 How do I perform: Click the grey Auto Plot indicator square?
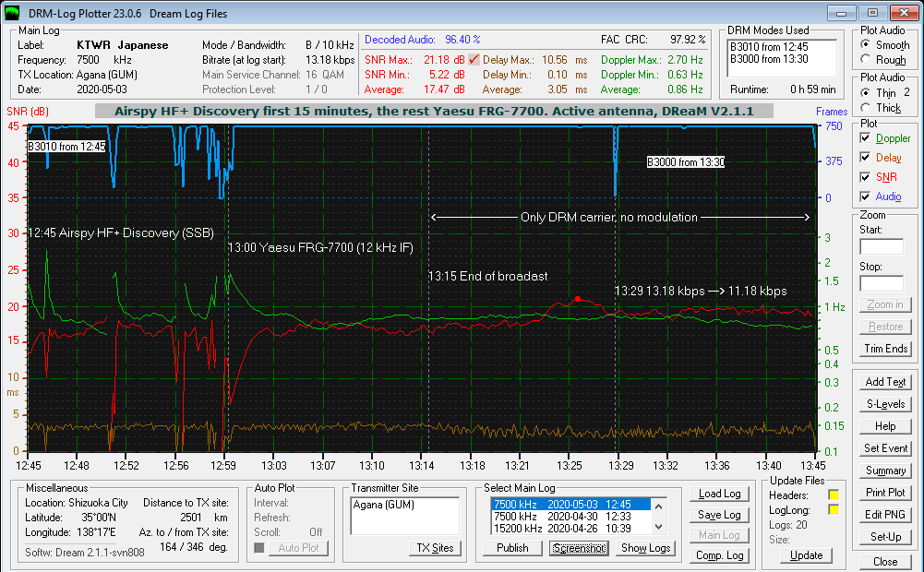(x=258, y=548)
